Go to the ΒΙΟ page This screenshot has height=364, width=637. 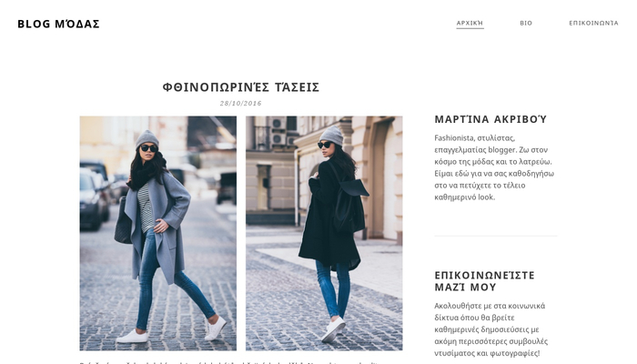point(526,23)
